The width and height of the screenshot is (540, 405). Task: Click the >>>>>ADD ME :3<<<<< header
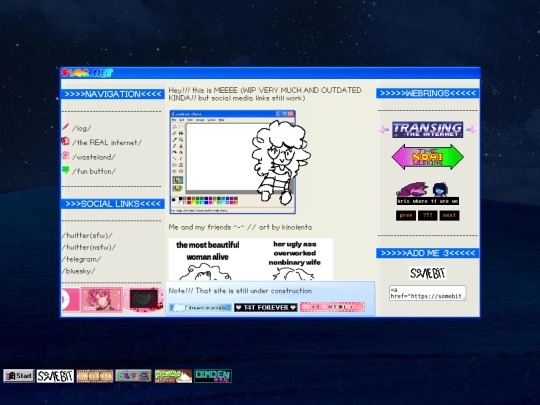pos(428,253)
